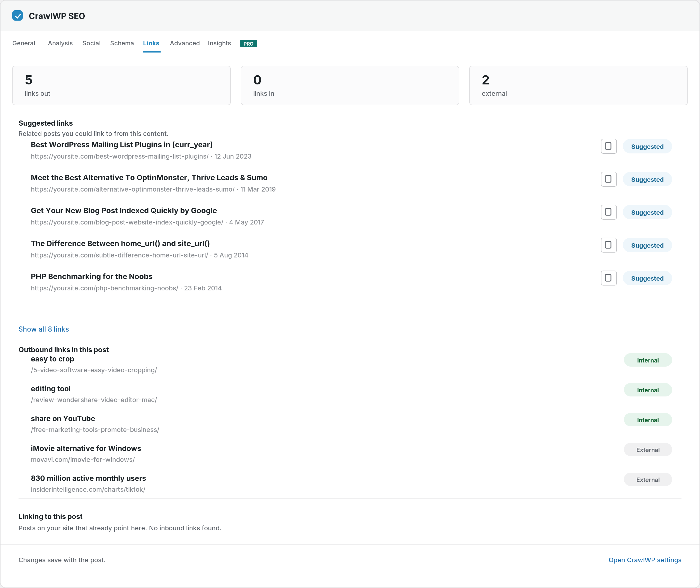Check the home_url() and site_url() suggestion box
The width and height of the screenshot is (700, 588).
click(x=608, y=245)
